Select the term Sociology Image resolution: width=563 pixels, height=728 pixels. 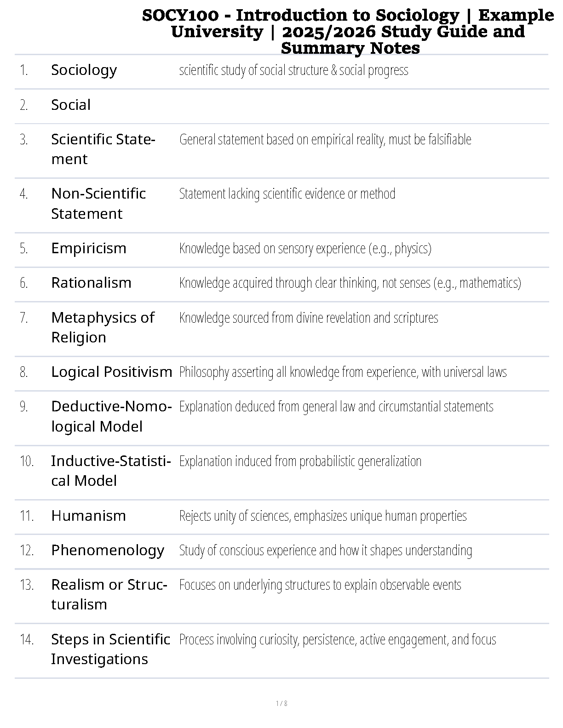click(84, 70)
